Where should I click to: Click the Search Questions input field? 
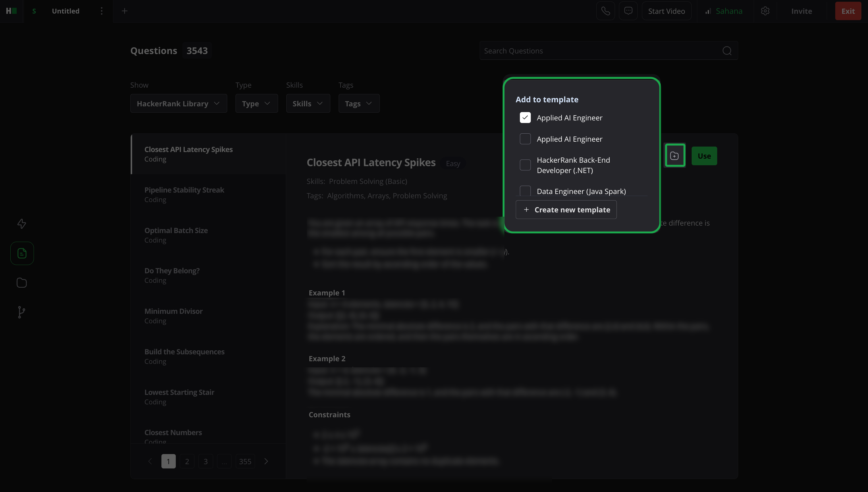(x=598, y=51)
